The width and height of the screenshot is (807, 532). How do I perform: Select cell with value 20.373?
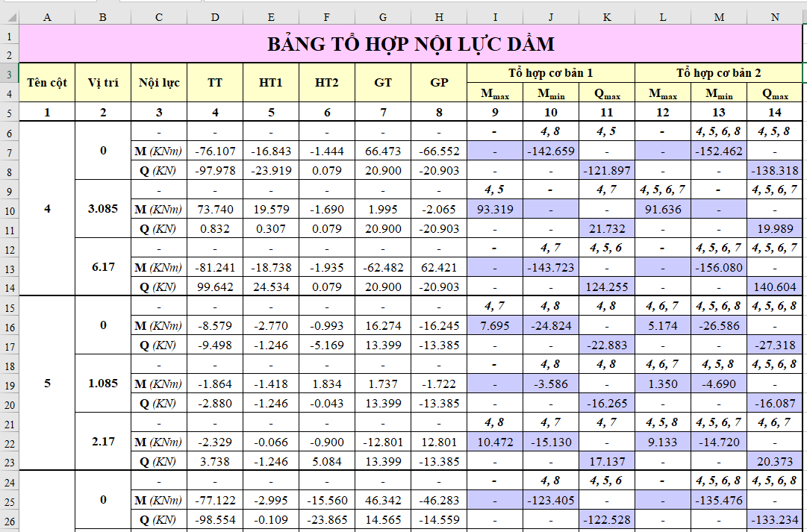[775, 461]
